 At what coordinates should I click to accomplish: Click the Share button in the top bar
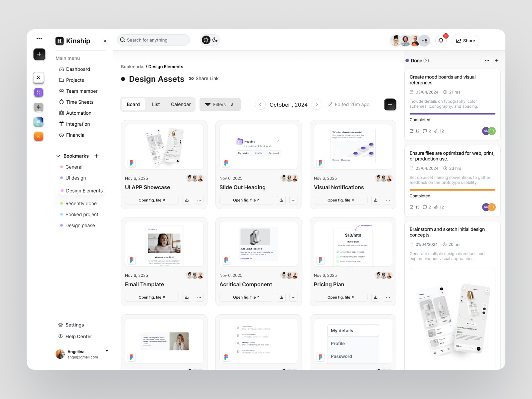tap(465, 40)
